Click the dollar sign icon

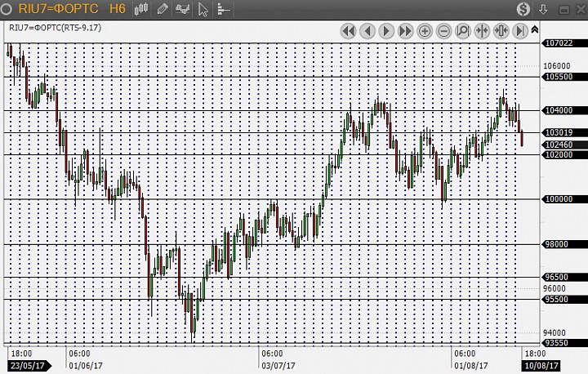point(523,9)
